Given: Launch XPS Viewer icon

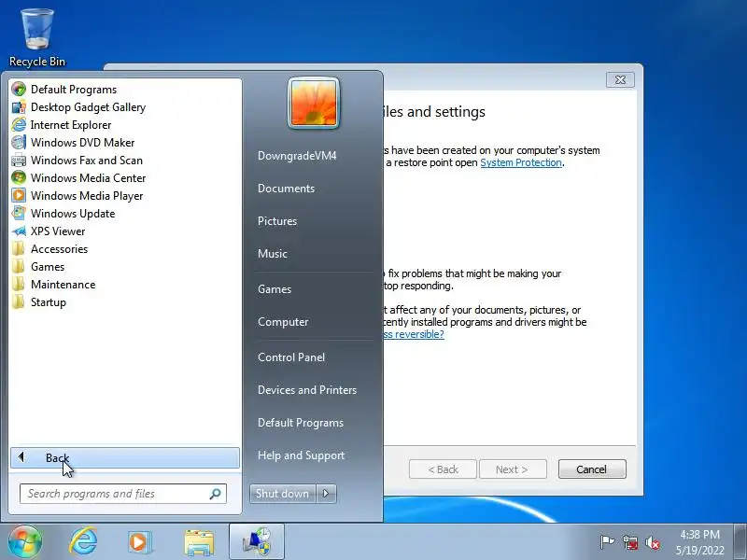Looking at the screenshot, I should (x=19, y=231).
